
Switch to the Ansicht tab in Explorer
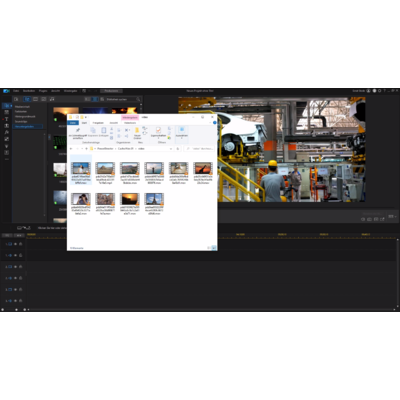[x=114, y=123]
